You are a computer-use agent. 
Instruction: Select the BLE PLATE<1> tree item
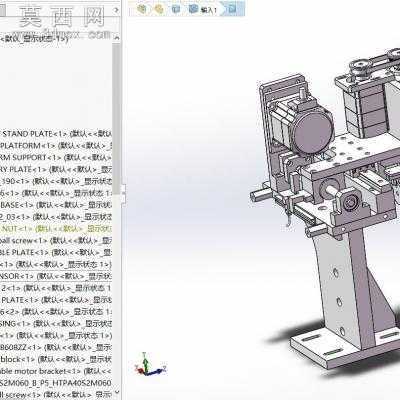[x=56, y=252]
